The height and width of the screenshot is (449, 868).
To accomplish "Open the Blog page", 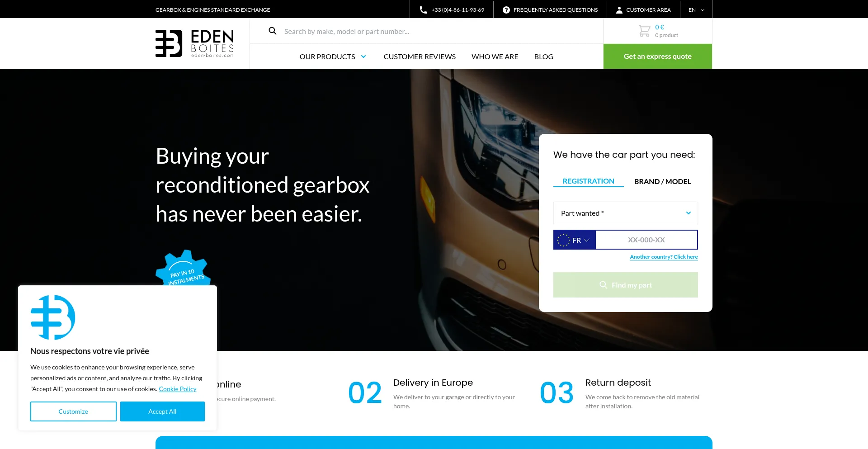I will 543,56.
